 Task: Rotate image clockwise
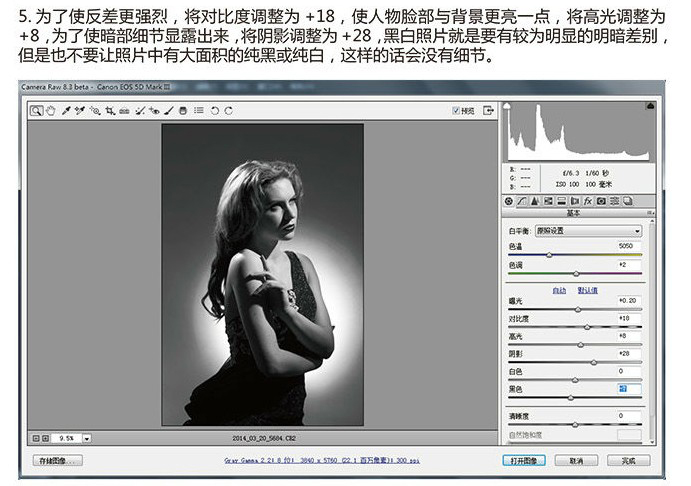pos(228,111)
